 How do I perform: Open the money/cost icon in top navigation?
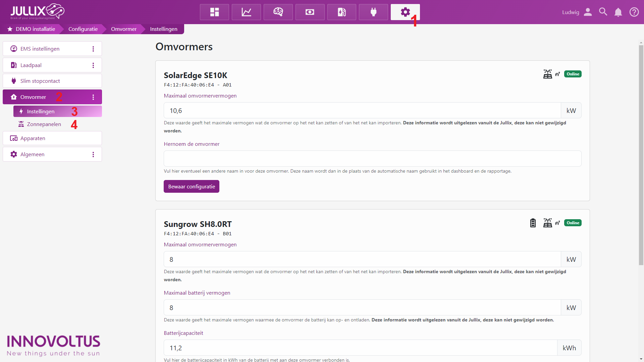(310, 12)
